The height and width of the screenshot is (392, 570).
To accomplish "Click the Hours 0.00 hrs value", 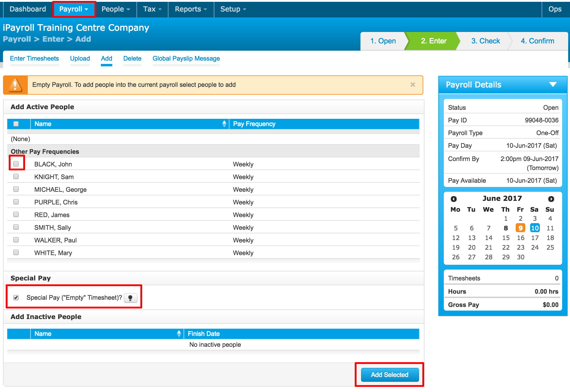I will [x=546, y=292].
